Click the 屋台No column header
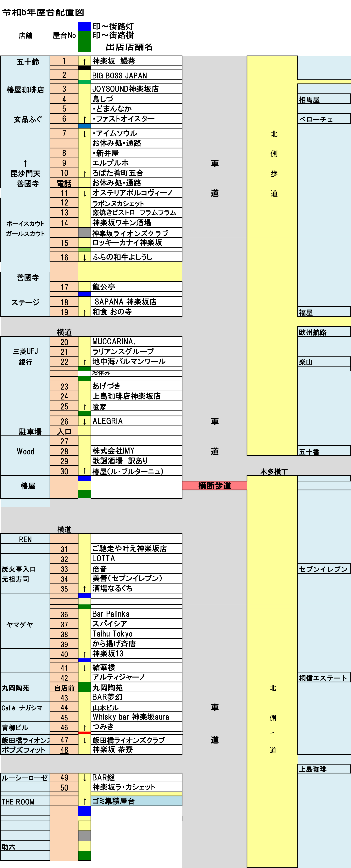Image resolution: width=351 pixels, height=868 pixels. click(x=64, y=35)
